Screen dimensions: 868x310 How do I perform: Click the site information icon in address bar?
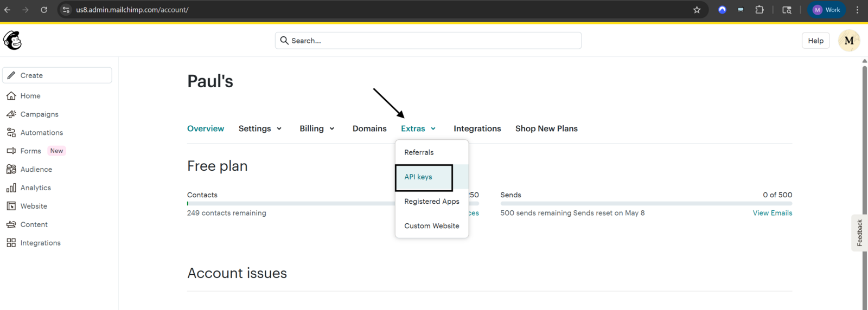coord(66,10)
